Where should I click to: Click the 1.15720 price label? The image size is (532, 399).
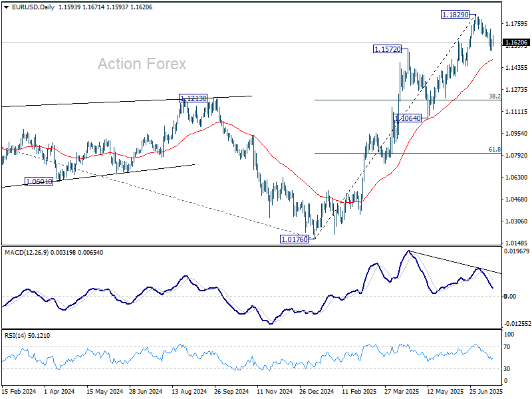[387, 49]
